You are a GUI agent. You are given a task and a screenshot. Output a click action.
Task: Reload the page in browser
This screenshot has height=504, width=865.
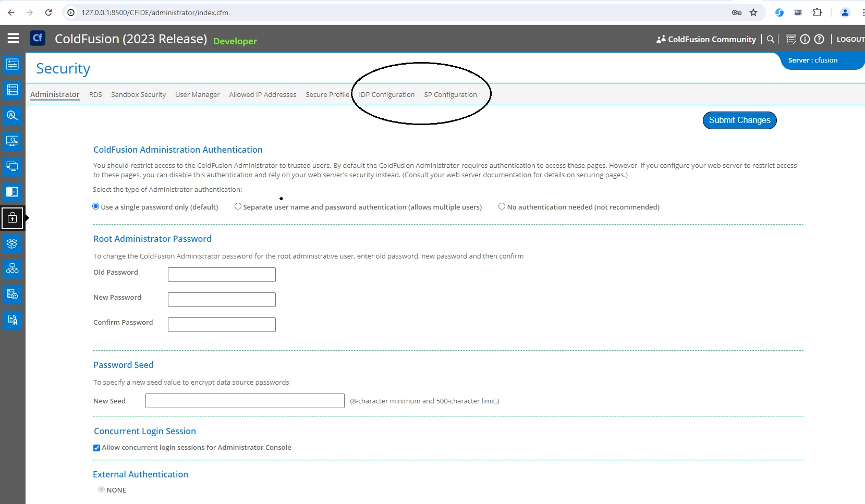click(48, 13)
